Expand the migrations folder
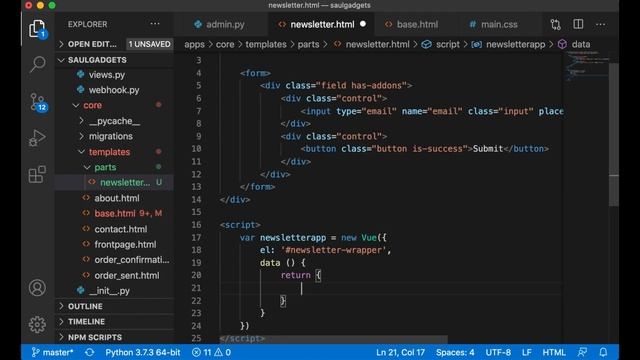Screen dimensions: 640x360 81,136
